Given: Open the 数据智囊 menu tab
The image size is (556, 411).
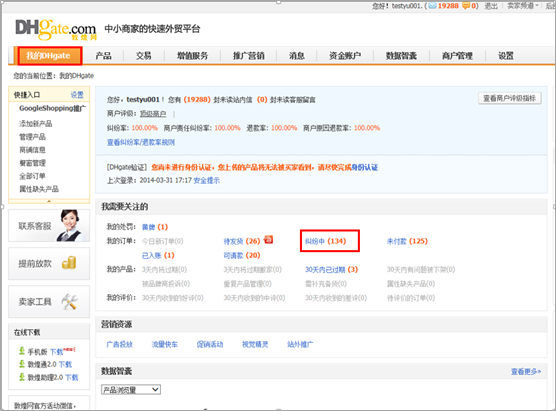Looking at the screenshot, I should coord(401,56).
